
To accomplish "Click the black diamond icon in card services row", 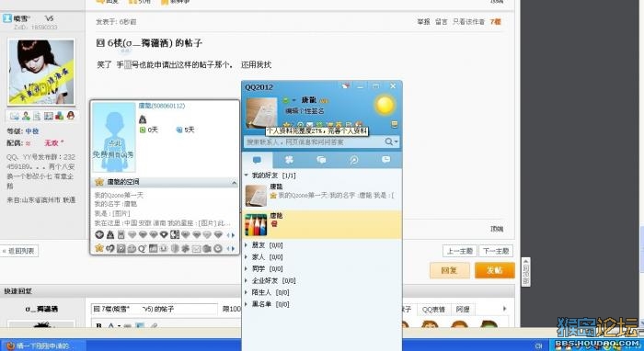I will point(164,235).
